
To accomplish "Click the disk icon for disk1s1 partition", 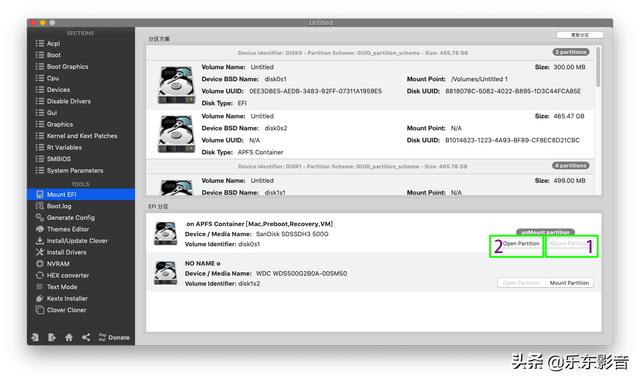I will tap(176, 187).
